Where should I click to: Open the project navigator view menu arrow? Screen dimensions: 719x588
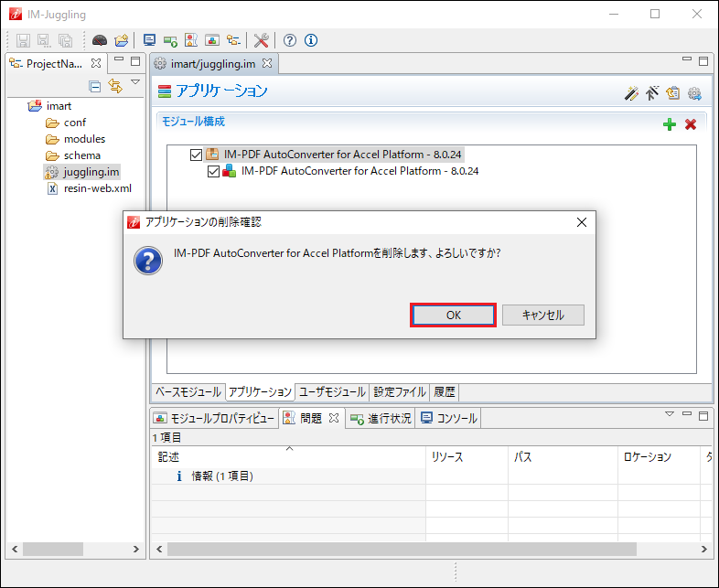click(135, 81)
